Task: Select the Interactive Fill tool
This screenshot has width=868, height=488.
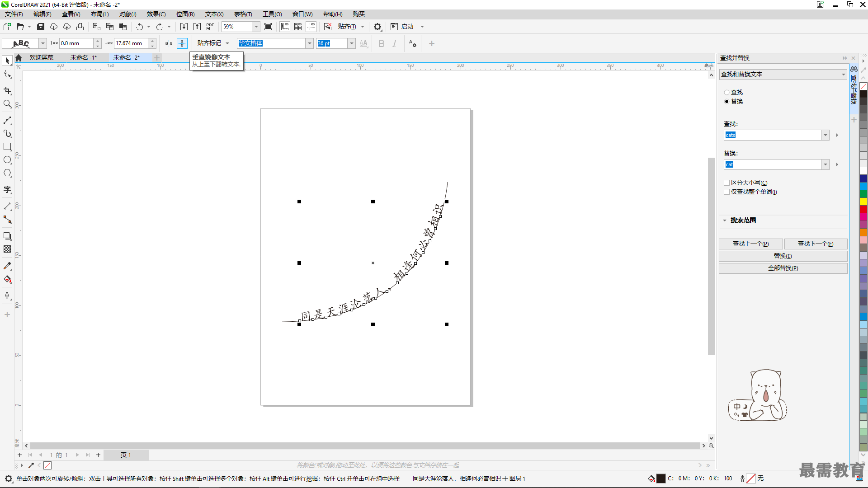Action: tap(7, 279)
